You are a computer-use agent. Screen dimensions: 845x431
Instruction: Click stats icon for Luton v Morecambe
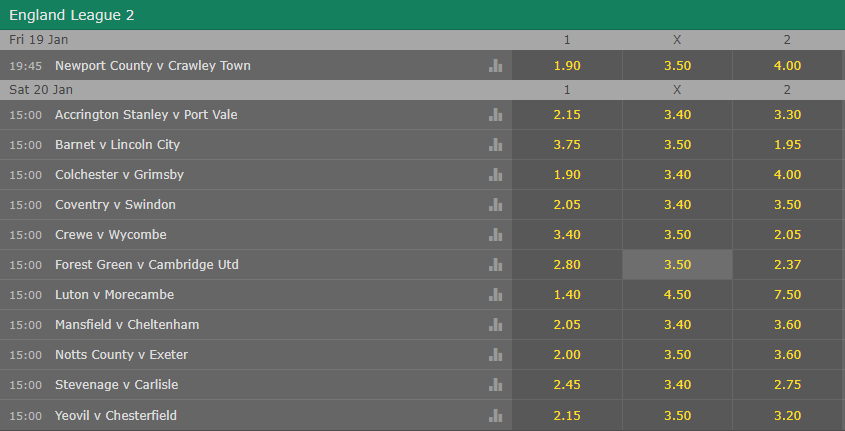pyautogui.click(x=495, y=295)
